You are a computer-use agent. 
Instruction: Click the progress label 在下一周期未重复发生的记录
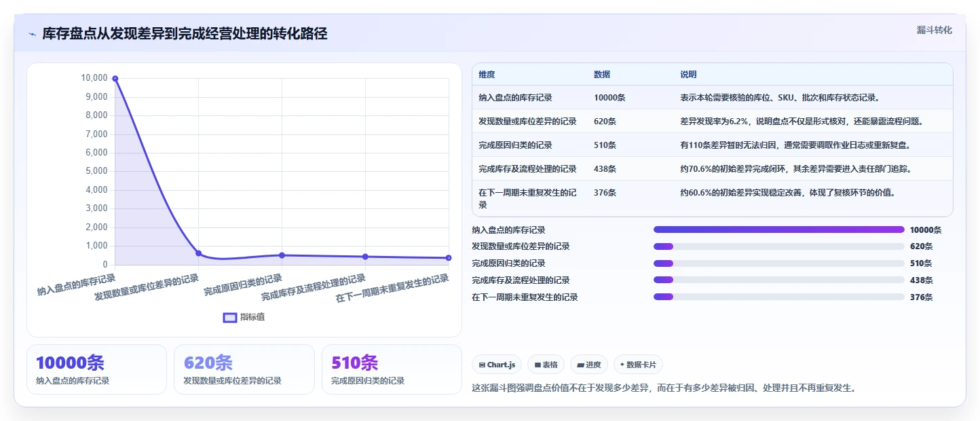coord(525,297)
